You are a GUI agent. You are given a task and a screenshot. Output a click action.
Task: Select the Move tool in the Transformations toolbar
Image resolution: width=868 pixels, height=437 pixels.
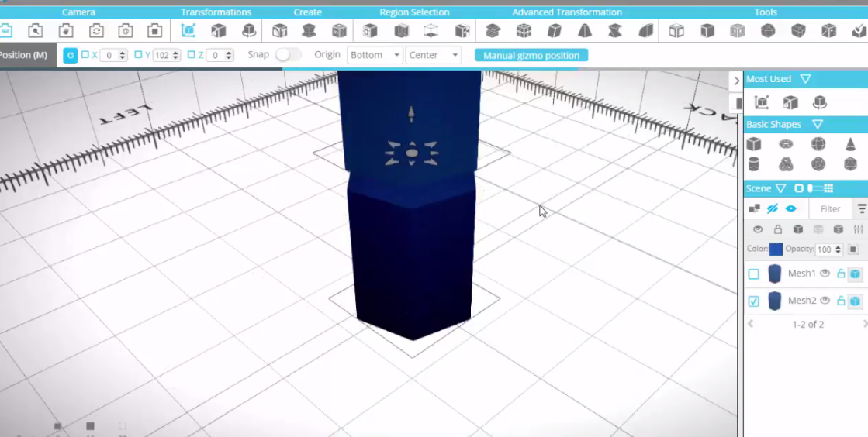coord(188,30)
